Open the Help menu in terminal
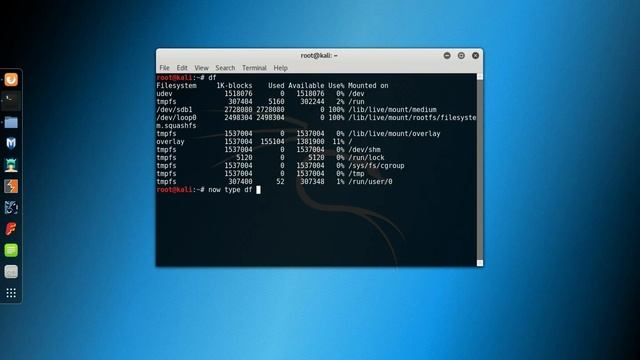The height and width of the screenshot is (360, 640). (x=280, y=68)
